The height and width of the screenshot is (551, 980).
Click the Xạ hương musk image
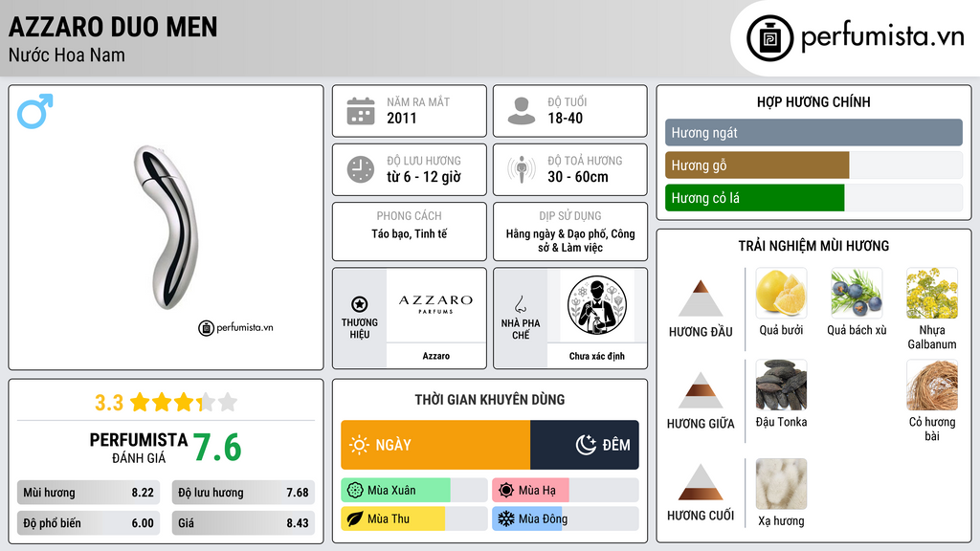(781, 484)
